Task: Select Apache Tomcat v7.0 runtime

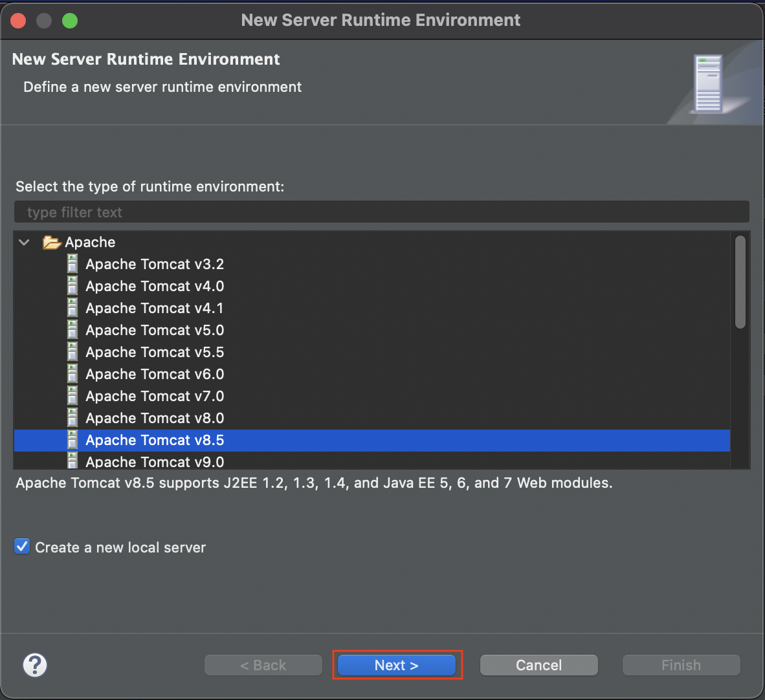Action: tap(371, 395)
